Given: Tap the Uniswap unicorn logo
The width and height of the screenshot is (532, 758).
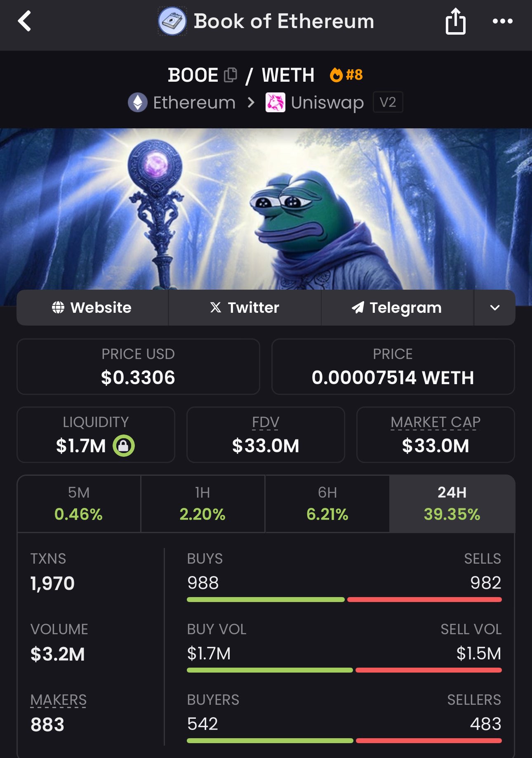Looking at the screenshot, I should [x=275, y=102].
